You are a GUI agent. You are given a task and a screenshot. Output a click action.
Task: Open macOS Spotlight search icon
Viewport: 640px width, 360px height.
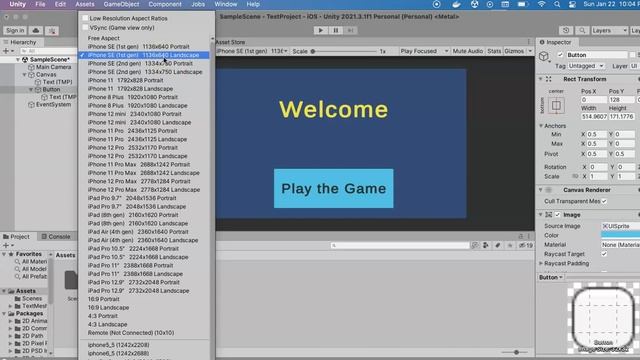[557, 4]
